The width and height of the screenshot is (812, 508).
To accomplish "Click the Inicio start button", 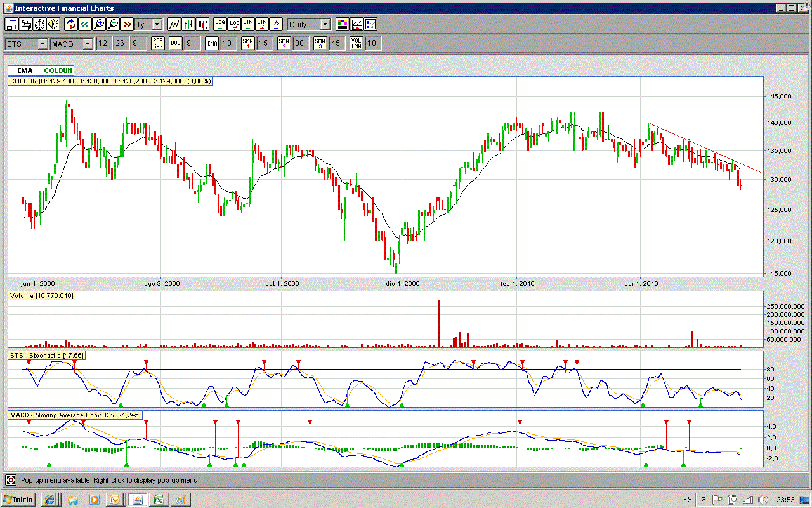I will 19,500.
